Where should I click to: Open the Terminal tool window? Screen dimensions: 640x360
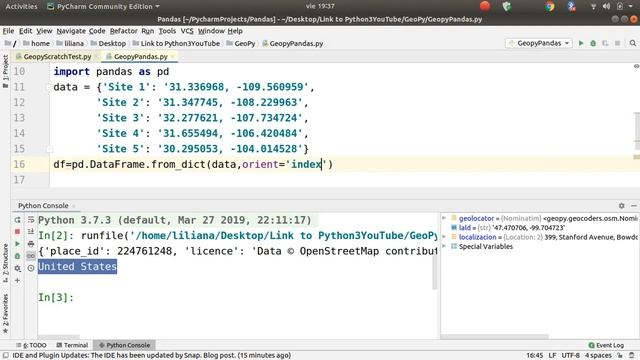point(72,345)
